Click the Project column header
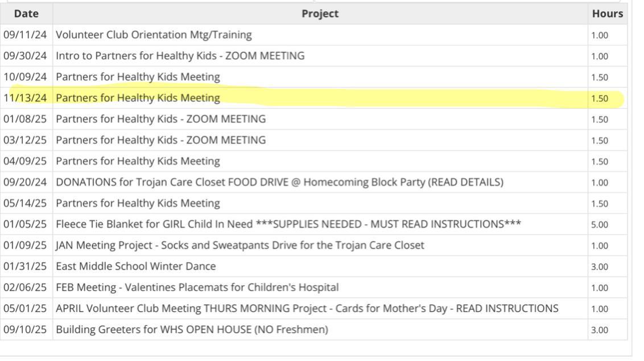This screenshot has width=644, height=361. point(320,14)
